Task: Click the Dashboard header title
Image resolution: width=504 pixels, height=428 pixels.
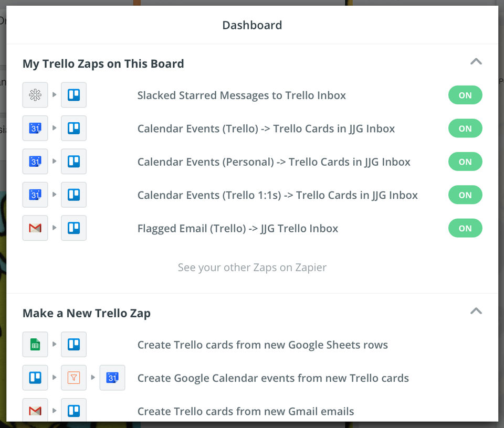Action: 252,25
